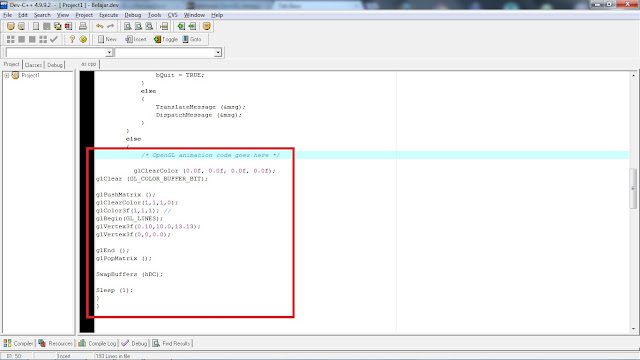Click the Toggle bookmarks button

click(x=166, y=39)
